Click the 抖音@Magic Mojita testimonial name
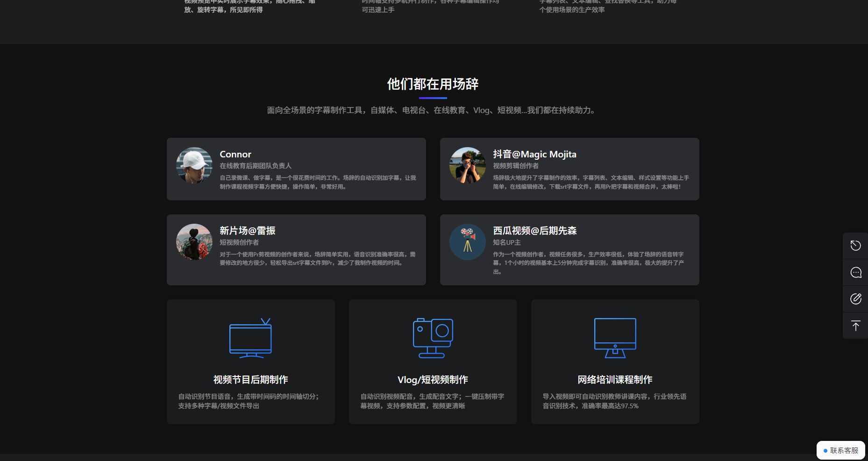 tap(534, 154)
